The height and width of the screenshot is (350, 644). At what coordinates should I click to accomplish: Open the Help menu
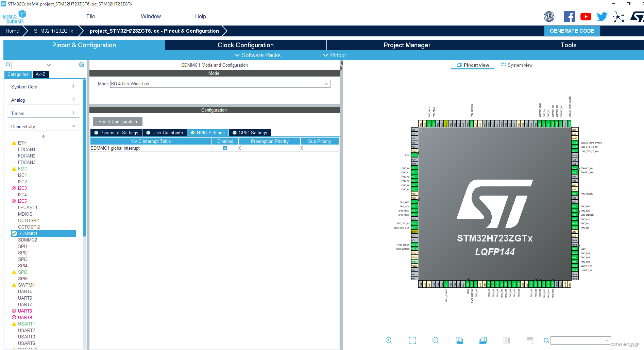tap(201, 16)
